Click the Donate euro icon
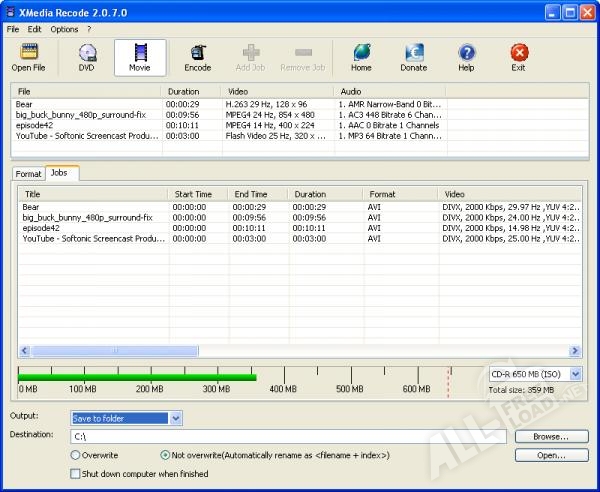 tap(413, 53)
